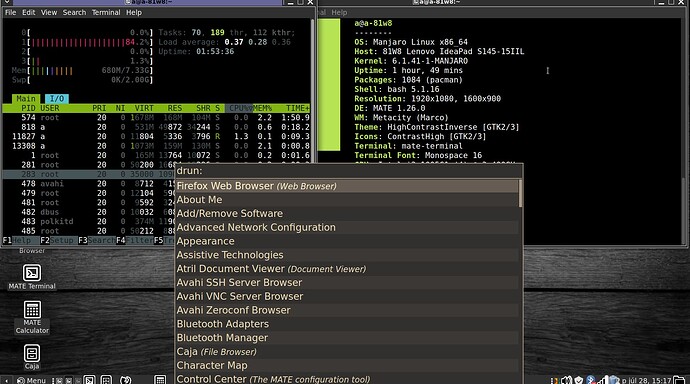
Task: Select htop process row 478 avahi
Action: click(89, 184)
